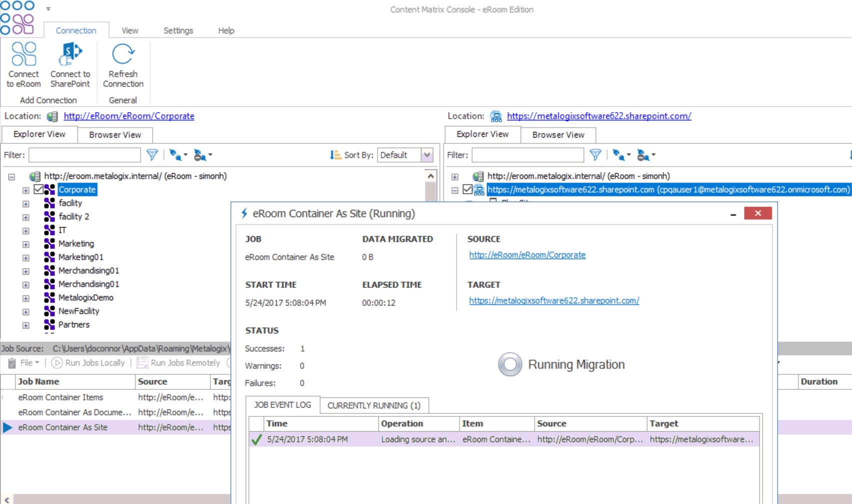The width and height of the screenshot is (852, 504).
Task: Open the source eRoom Corporate link in dialog
Action: click(527, 255)
